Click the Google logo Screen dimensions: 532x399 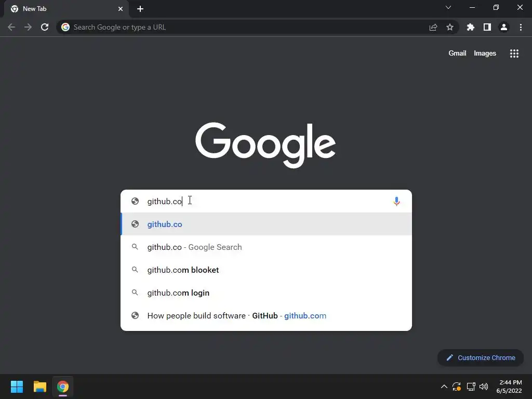click(x=265, y=145)
